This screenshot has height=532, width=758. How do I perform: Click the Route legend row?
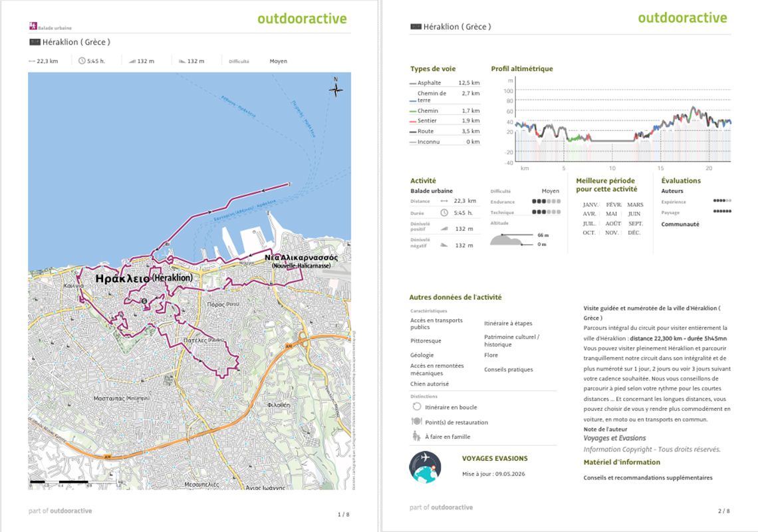point(445,131)
